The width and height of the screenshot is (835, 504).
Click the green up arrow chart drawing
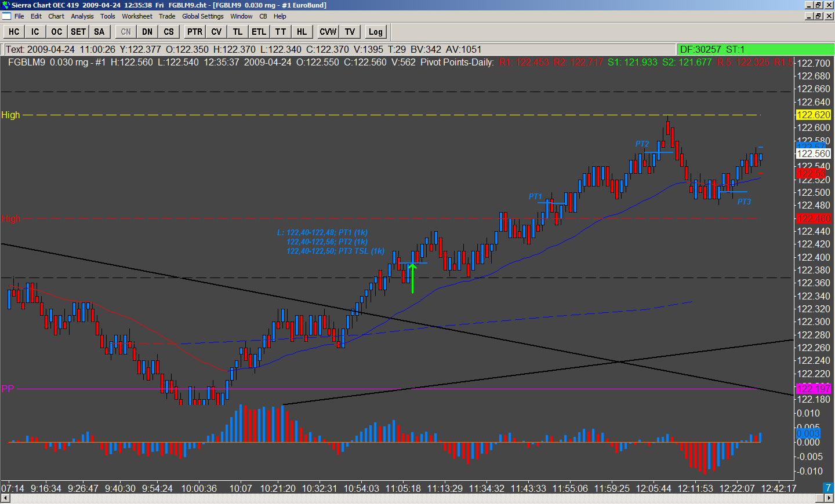tap(412, 278)
